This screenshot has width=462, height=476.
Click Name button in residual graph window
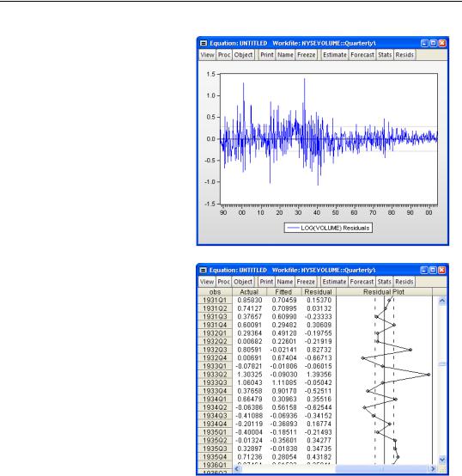285,55
